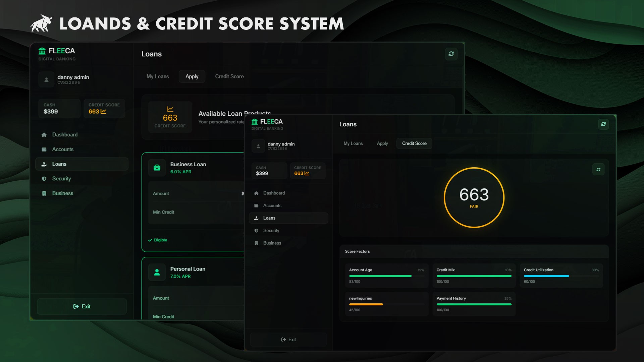The width and height of the screenshot is (644, 362).
Task: Click refresh icon in back Loans header
Action: point(451,54)
